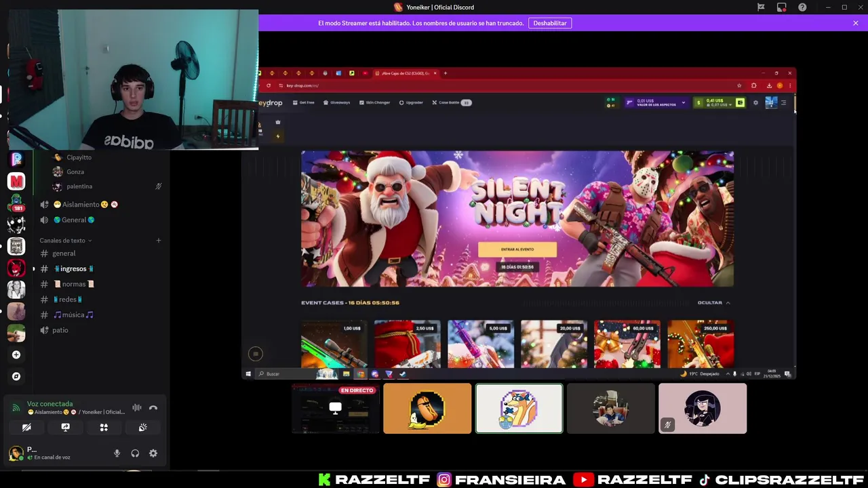Open Keydrop hamburger menu icon
The image size is (868, 488).
pyautogui.click(x=783, y=102)
